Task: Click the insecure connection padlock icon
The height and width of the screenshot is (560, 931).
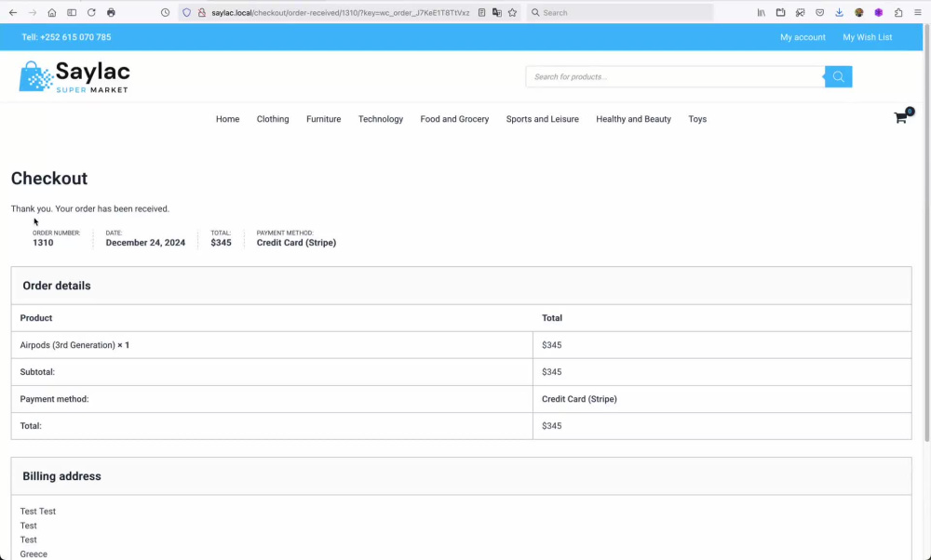Action: click(201, 12)
